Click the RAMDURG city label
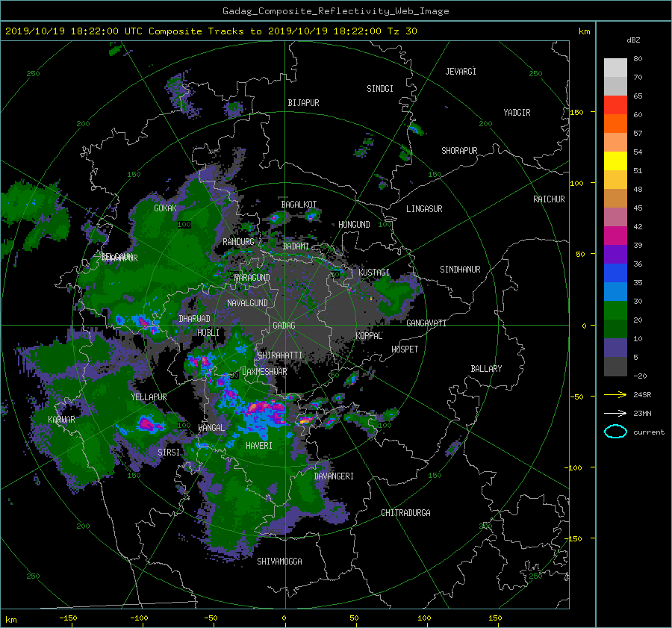The image size is (672, 628). pyautogui.click(x=238, y=242)
